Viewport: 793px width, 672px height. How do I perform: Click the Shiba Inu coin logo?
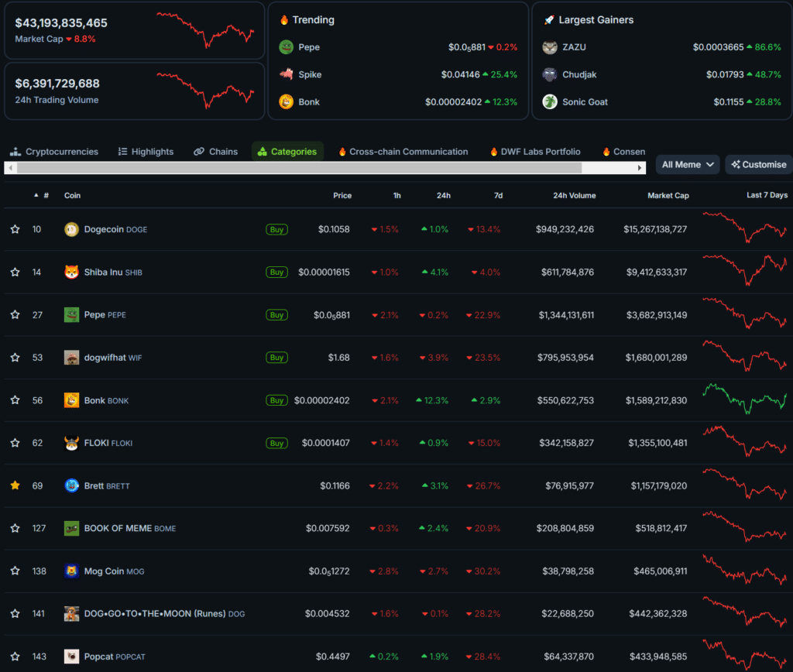click(x=71, y=272)
